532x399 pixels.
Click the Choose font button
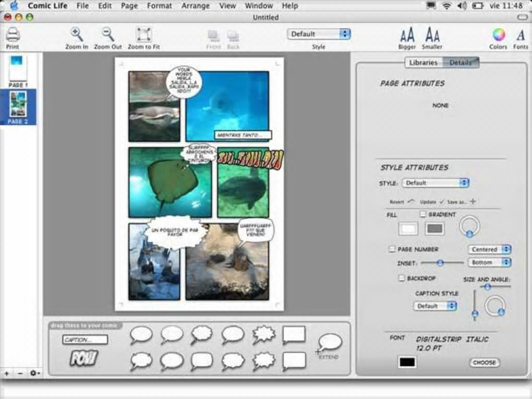click(484, 362)
